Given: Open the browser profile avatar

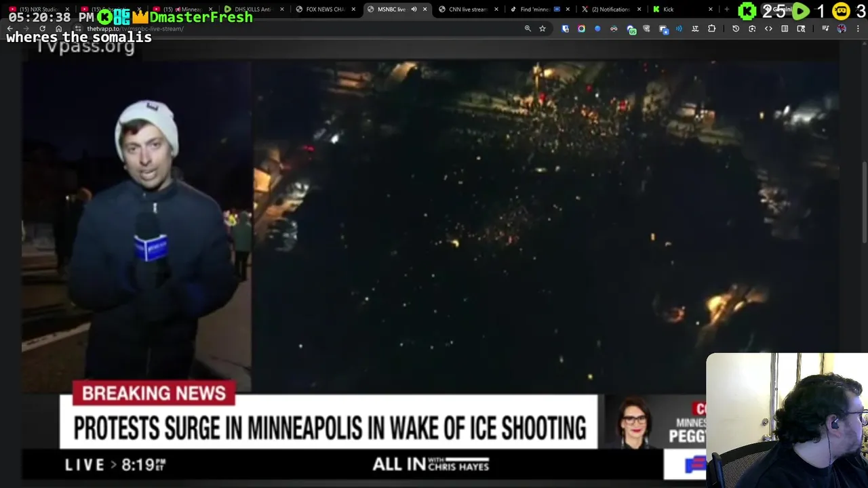Looking at the screenshot, I should coord(842,28).
